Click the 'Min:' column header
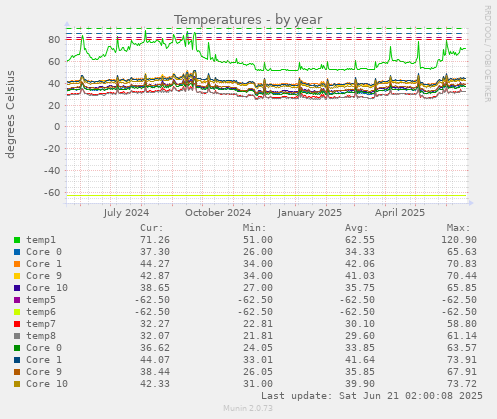The height and width of the screenshot is (419, 497). coord(254,228)
